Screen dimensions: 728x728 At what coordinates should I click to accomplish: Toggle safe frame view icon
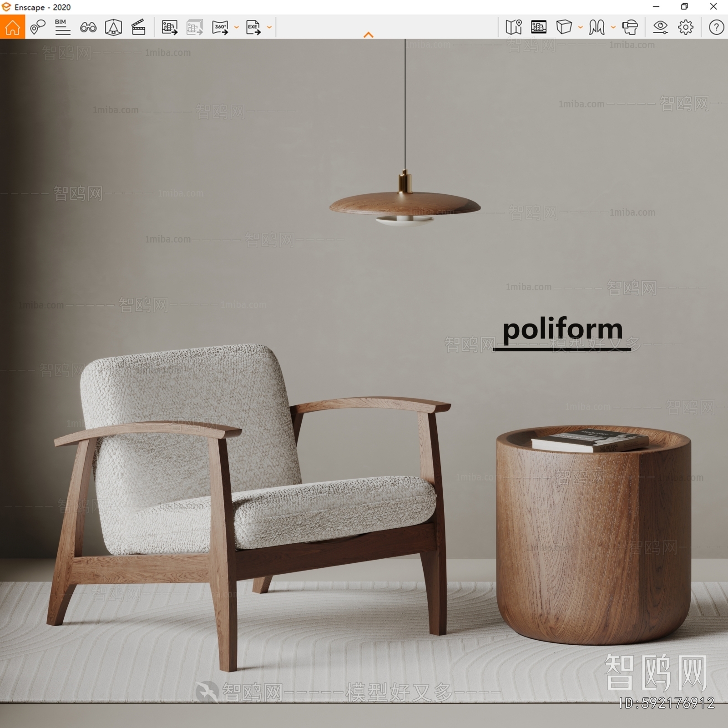click(113, 27)
